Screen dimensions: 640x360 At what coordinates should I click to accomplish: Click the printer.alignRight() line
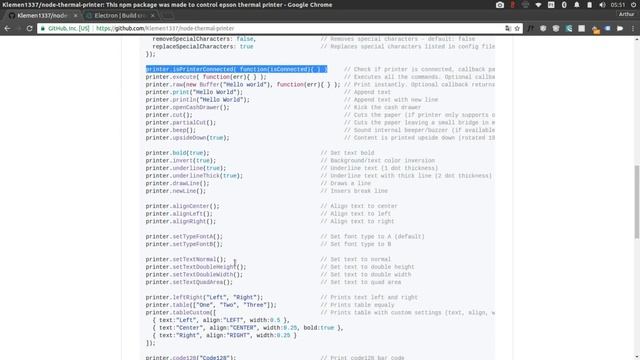click(181, 221)
